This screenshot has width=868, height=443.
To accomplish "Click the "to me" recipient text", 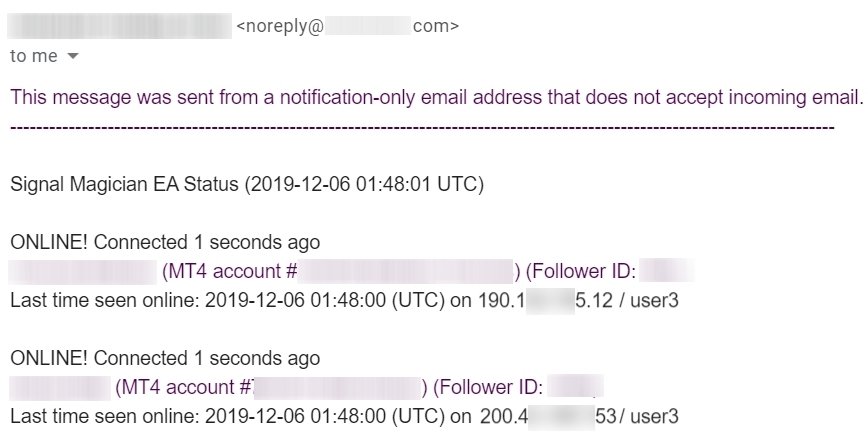I will [x=33, y=57].
